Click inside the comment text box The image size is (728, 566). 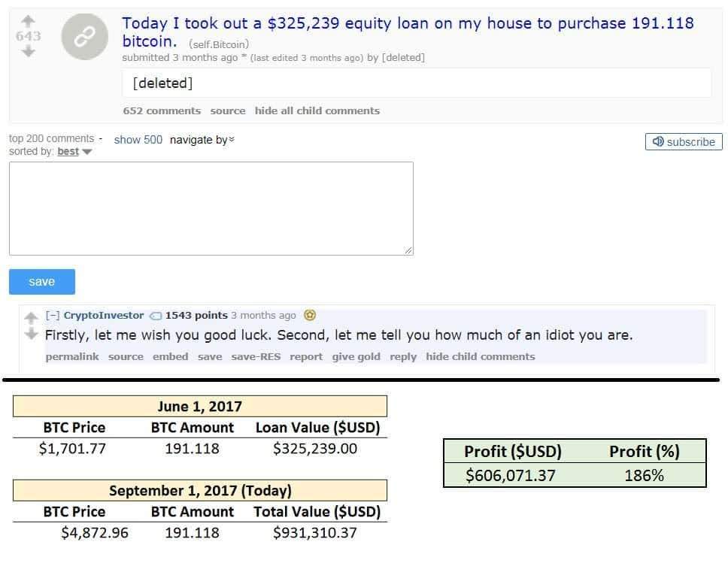211,208
